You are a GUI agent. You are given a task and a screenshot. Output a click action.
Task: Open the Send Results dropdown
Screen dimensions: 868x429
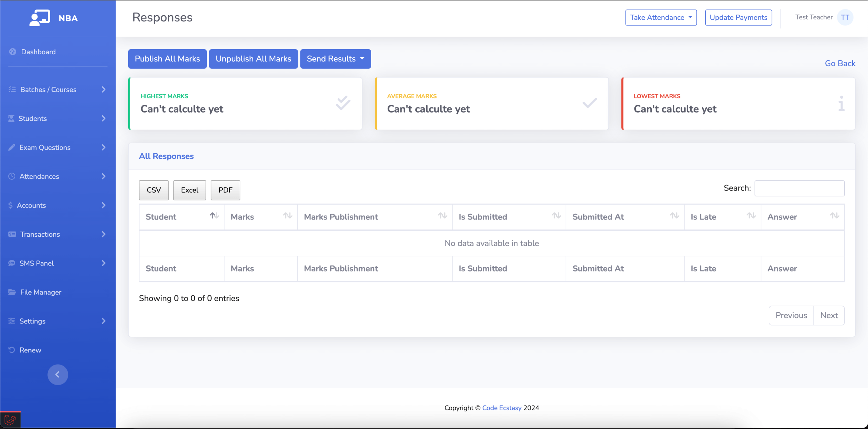tap(335, 59)
